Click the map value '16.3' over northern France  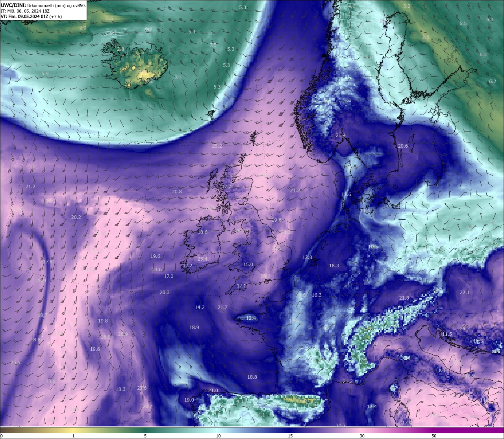click(x=317, y=295)
